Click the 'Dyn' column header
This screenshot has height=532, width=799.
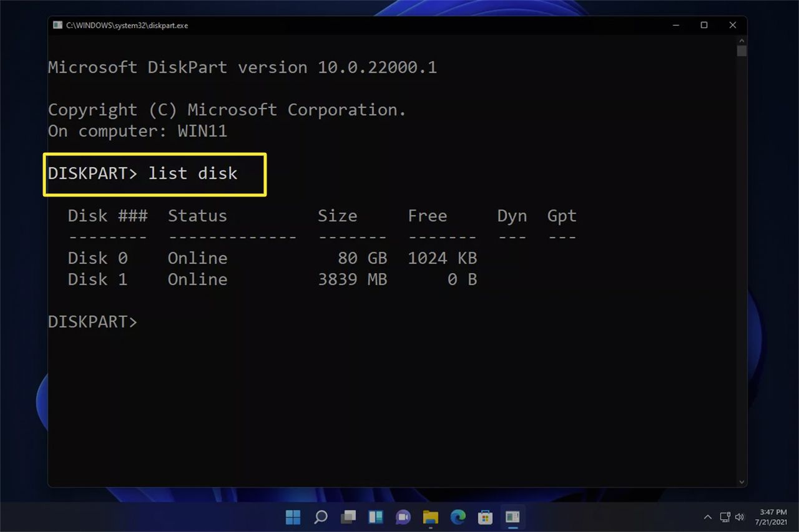512,216
